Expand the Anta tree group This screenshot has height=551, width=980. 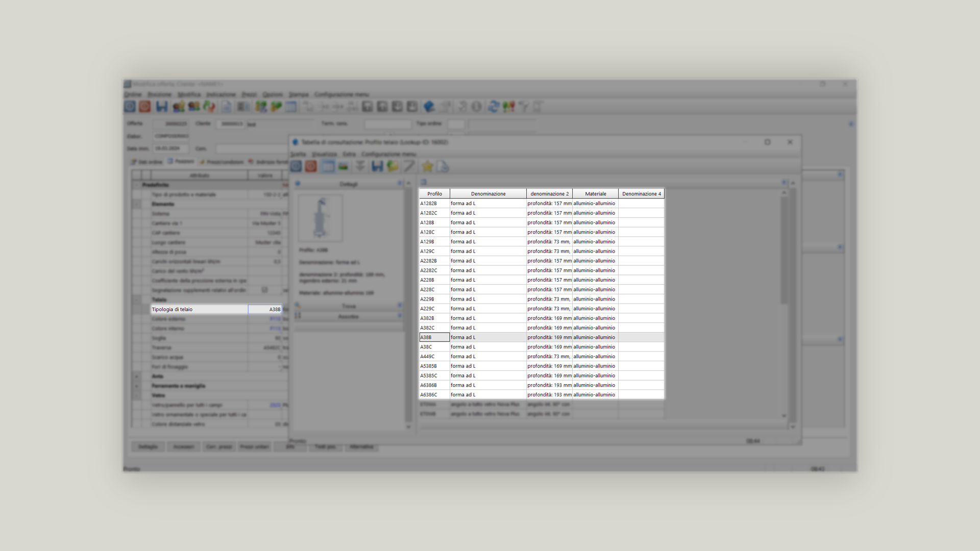[x=137, y=377]
